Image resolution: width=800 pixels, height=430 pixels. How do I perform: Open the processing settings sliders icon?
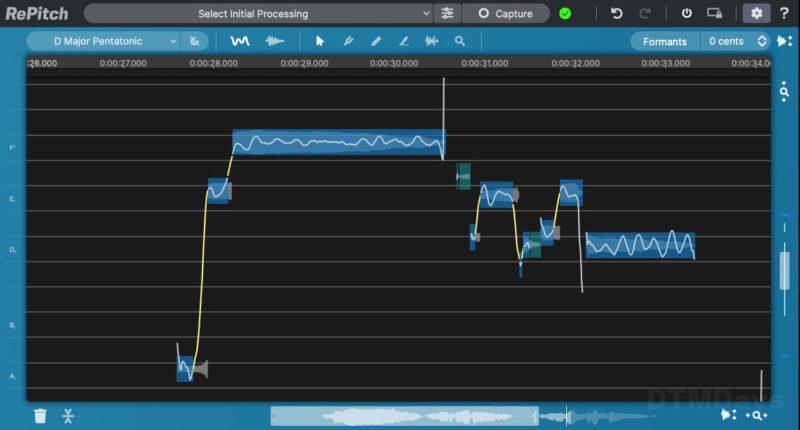point(447,14)
